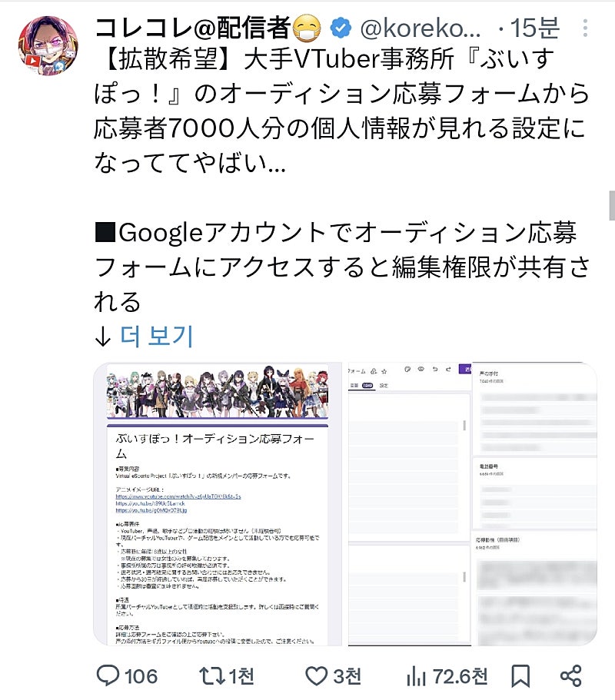The image size is (615, 700).
Task: Open the middle Google Form editor image
Action: click(x=409, y=504)
